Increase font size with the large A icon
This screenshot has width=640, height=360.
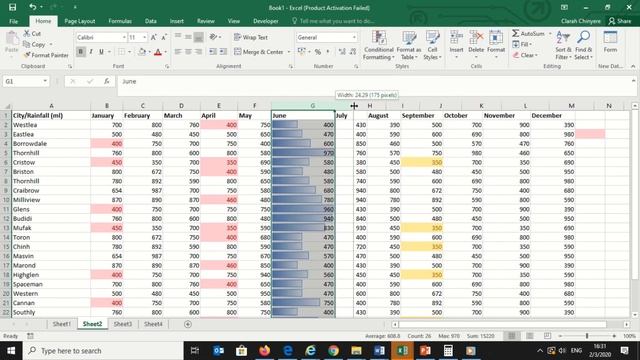(154, 37)
